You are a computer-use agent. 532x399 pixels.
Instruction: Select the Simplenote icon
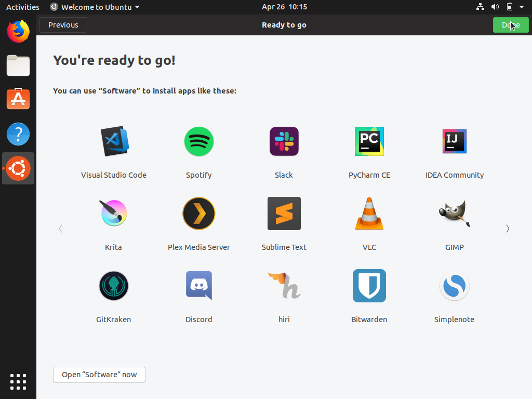pyautogui.click(x=454, y=286)
